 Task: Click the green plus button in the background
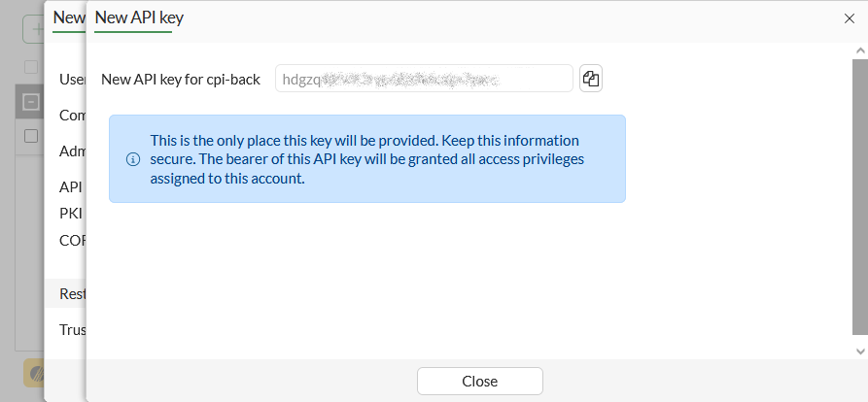pyautogui.click(x=35, y=29)
